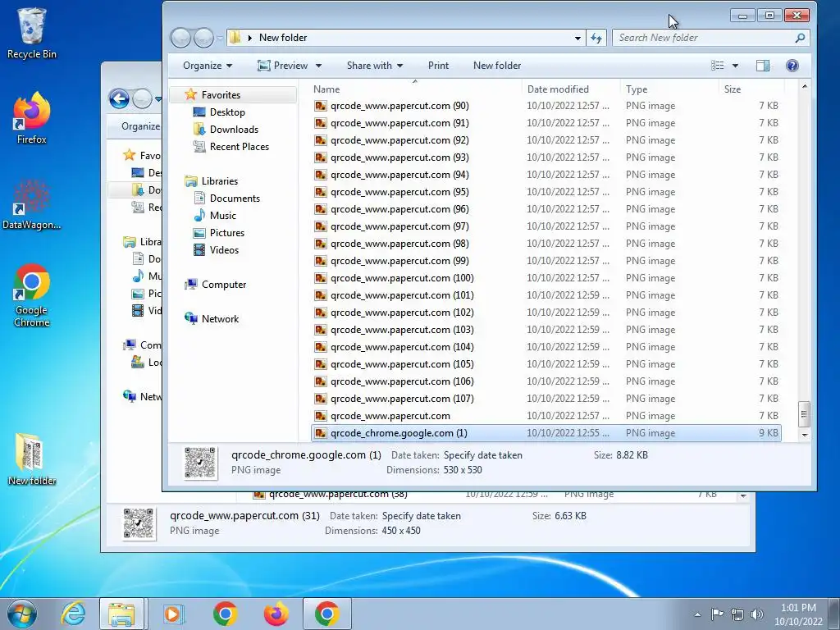
Task: Select the New folder desktop icon
Action: (x=32, y=459)
